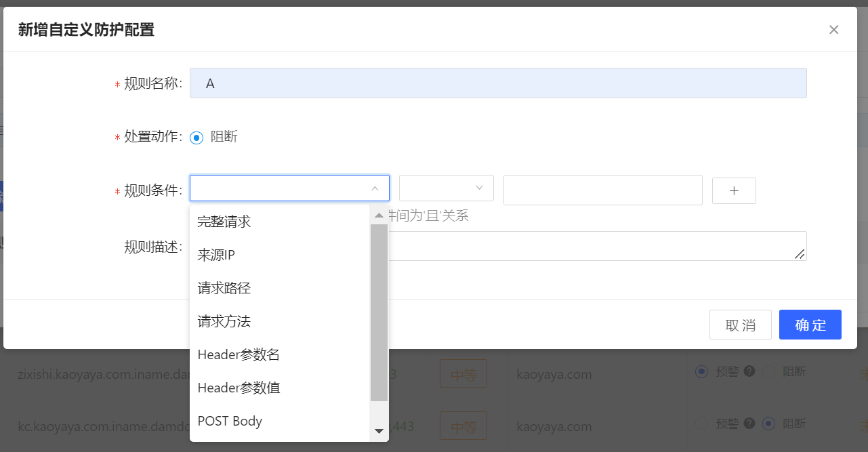Click the condition value input box
868x452 pixels.
[603, 190]
